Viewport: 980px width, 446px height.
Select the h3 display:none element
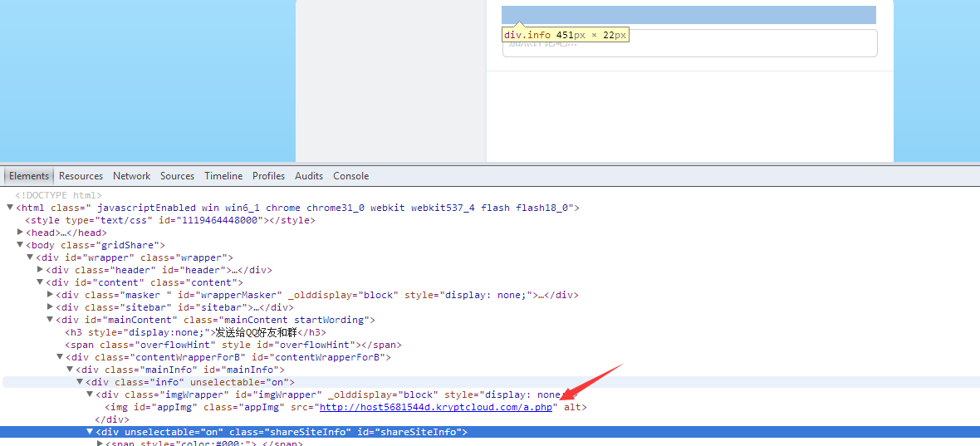pos(196,332)
